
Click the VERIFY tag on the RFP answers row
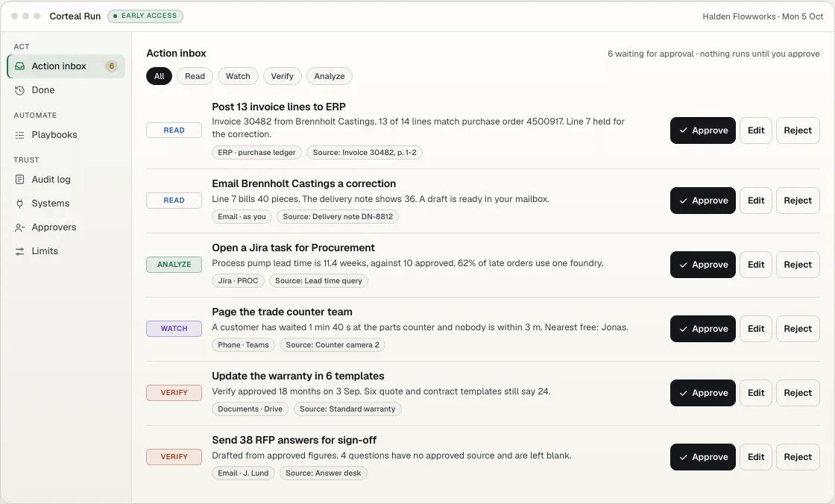tap(174, 457)
